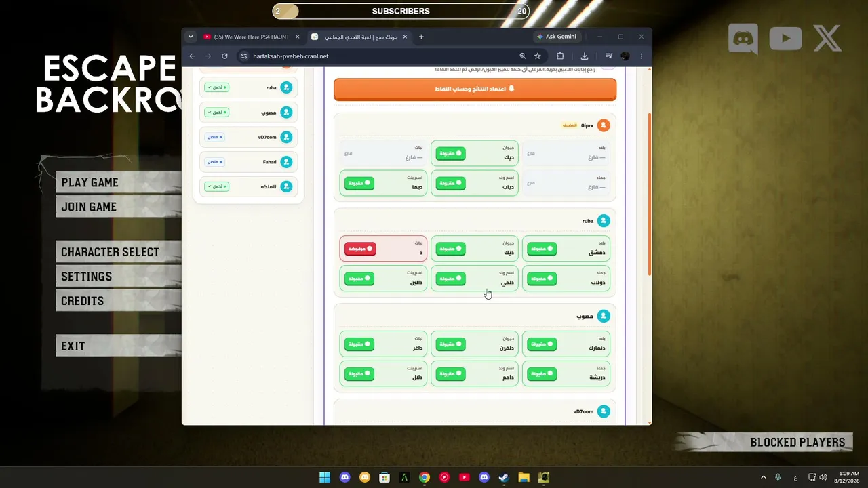Open the Chrome extensions puzzle icon

(x=560, y=56)
